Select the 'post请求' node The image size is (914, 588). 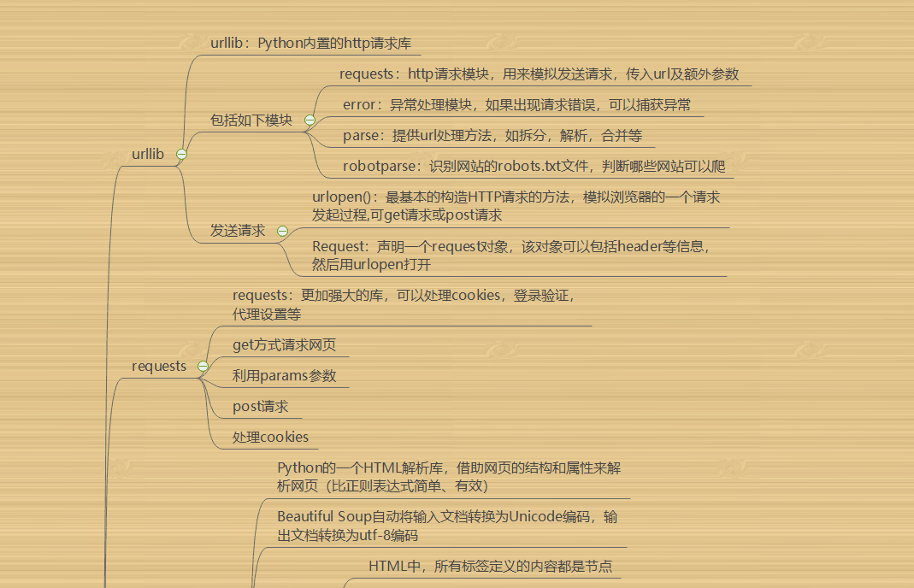coord(260,407)
